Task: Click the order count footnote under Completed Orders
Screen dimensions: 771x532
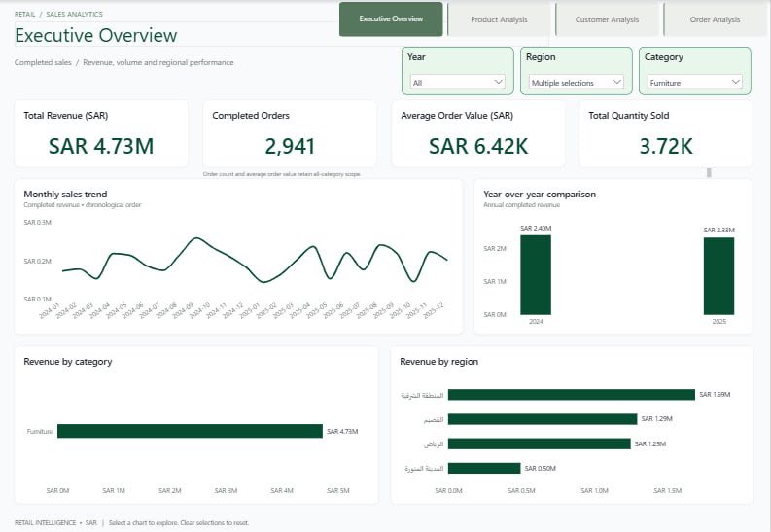Action: (x=282, y=174)
